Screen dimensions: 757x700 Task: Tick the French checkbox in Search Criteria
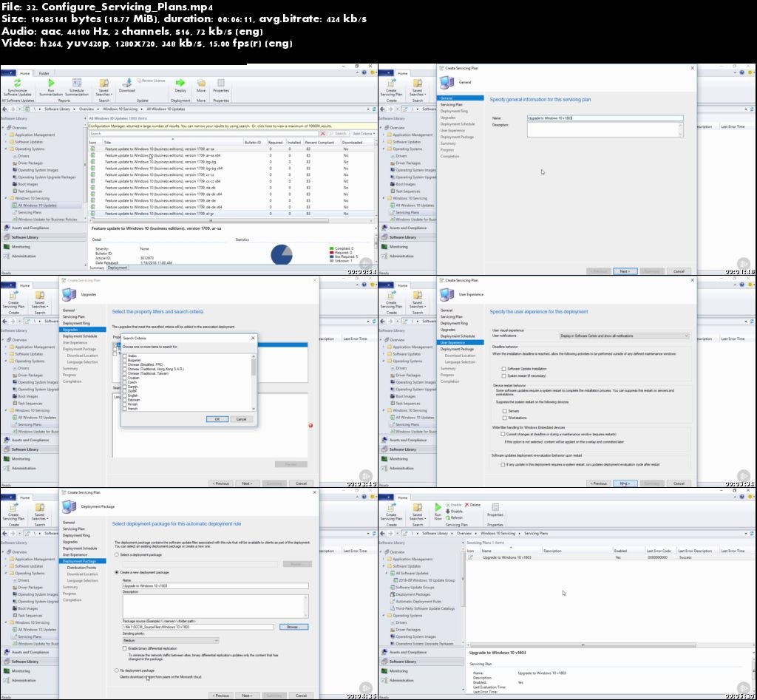click(x=124, y=409)
